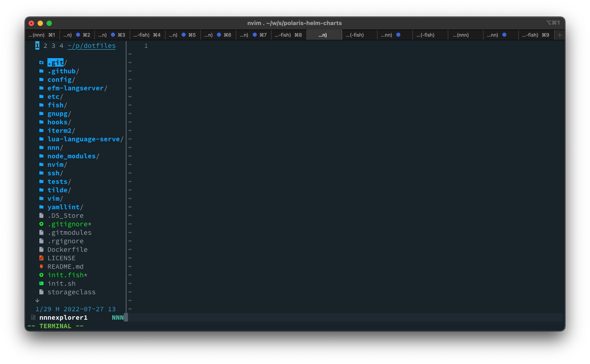This screenshot has height=364, width=590.
Task: Click the markdown icon beside README.md
Action: pyautogui.click(x=41, y=266)
